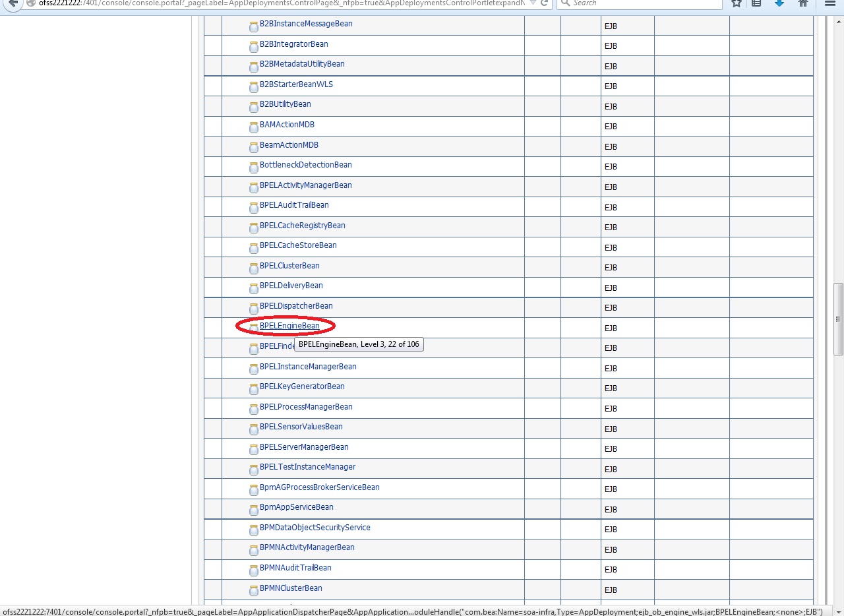Navigate to the BAMActionMDB link

coord(287,125)
